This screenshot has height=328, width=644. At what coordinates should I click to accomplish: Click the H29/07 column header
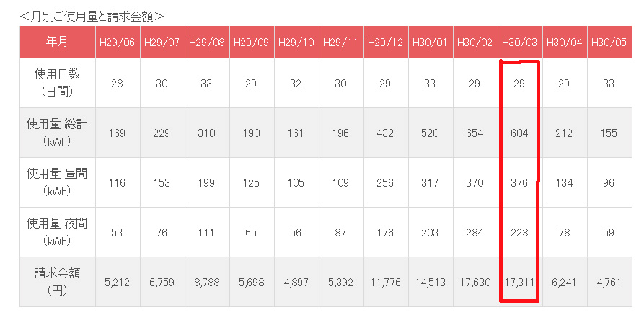point(162,42)
